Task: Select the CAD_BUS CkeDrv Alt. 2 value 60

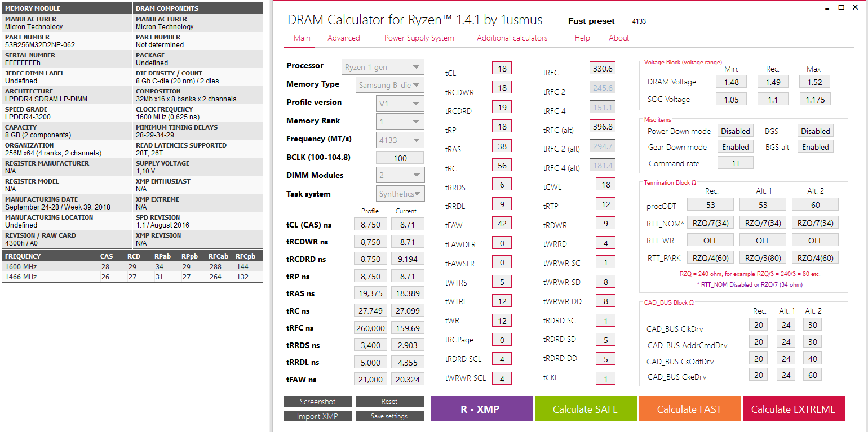Action: (x=813, y=375)
